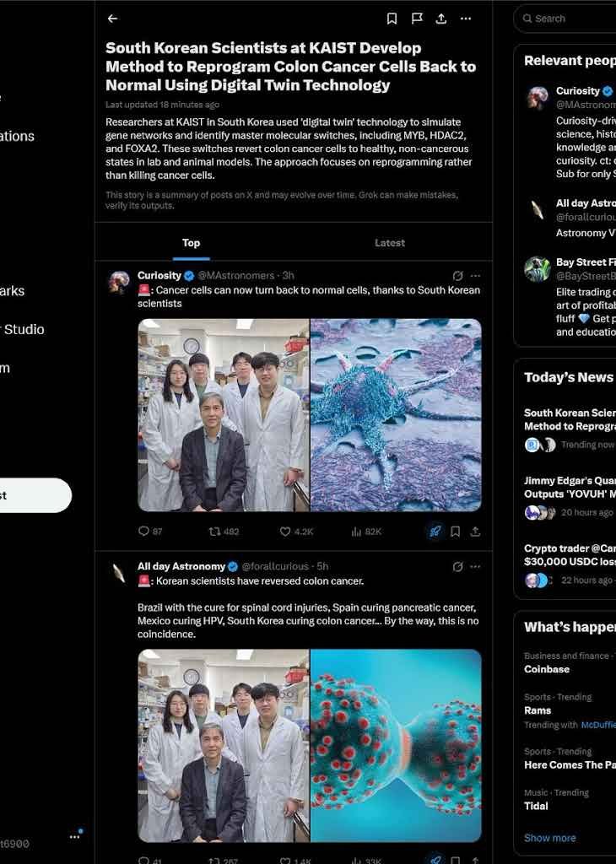
Task: Open the header more options menu
Action: click(x=466, y=19)
